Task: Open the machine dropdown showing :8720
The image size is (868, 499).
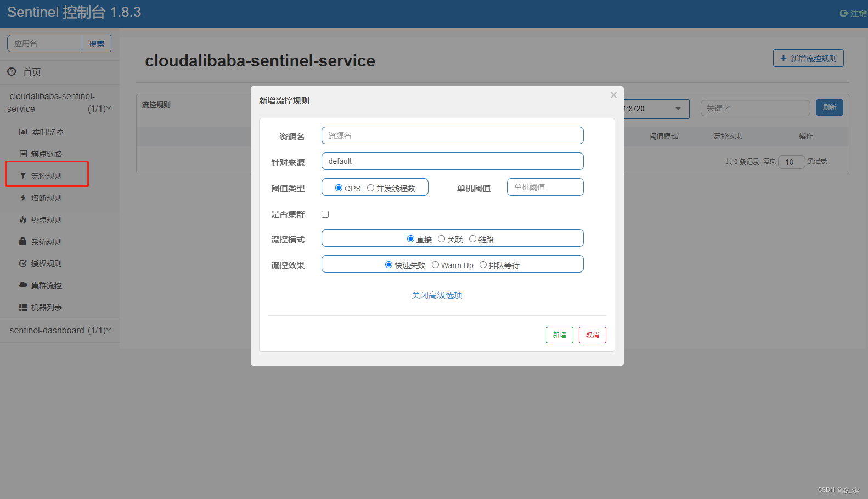Action: [656, 109]
